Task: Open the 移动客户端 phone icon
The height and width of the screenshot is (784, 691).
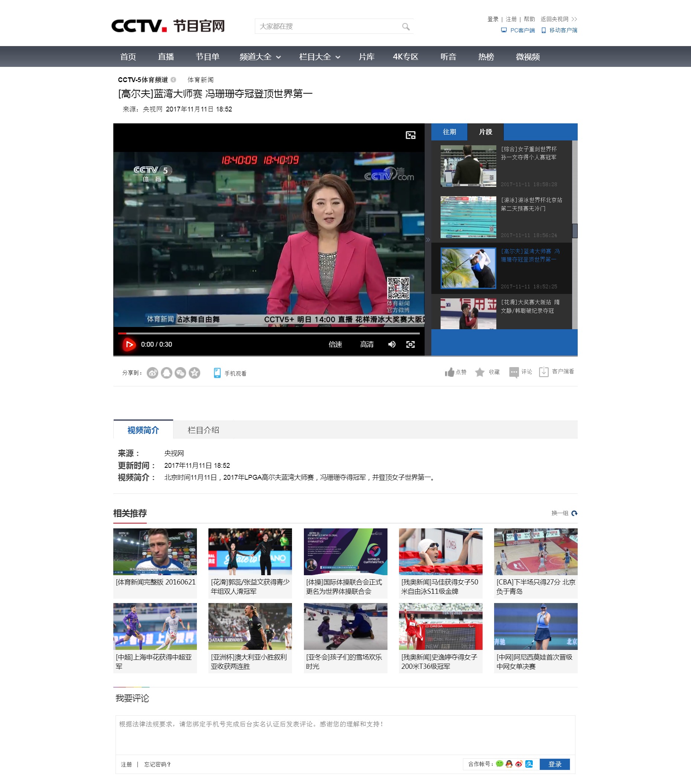Action: (544, 30)
